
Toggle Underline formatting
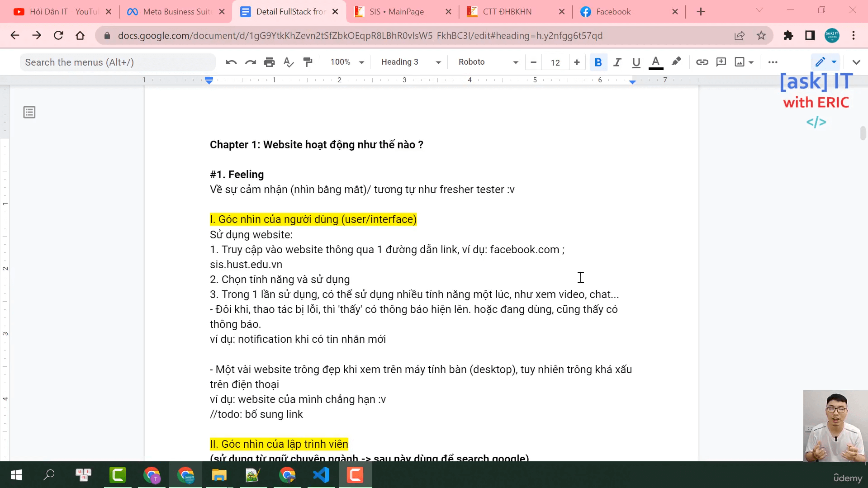[636, 62]
